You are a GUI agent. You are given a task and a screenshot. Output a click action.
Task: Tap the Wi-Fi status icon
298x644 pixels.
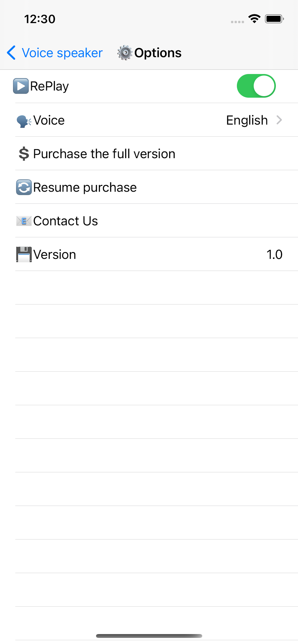[x=254, y=19]
